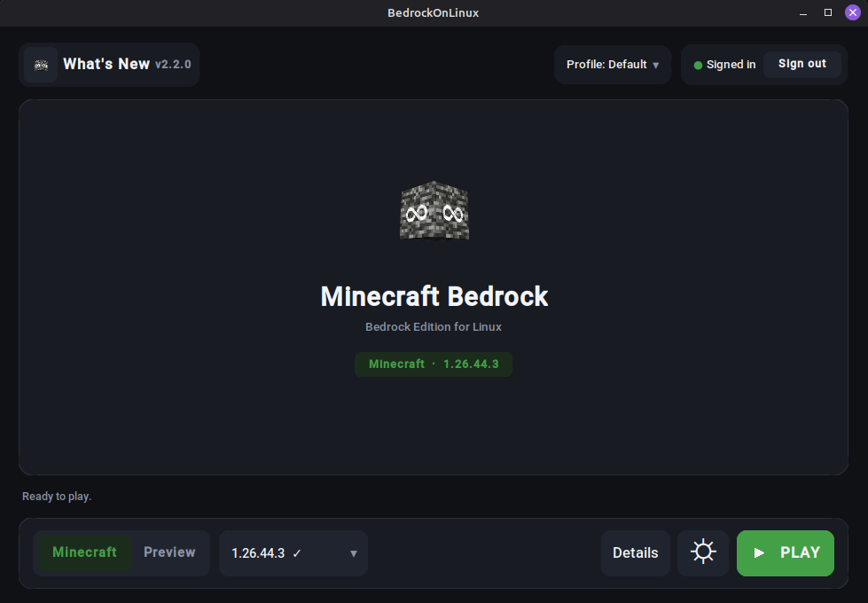Open the 1.26.44.3 version dropdown

(x=293, y=553)
